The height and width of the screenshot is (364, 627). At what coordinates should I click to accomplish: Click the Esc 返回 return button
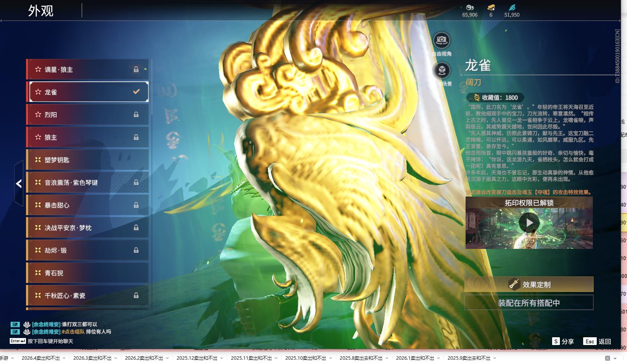pyautogui.click(x=597, y=341)
